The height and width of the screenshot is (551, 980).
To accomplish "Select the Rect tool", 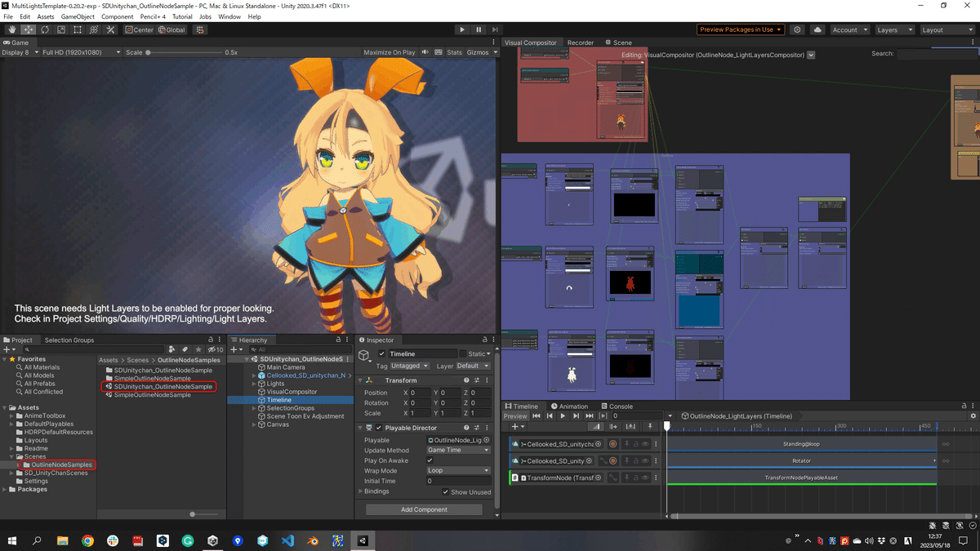I will [78, 29].
